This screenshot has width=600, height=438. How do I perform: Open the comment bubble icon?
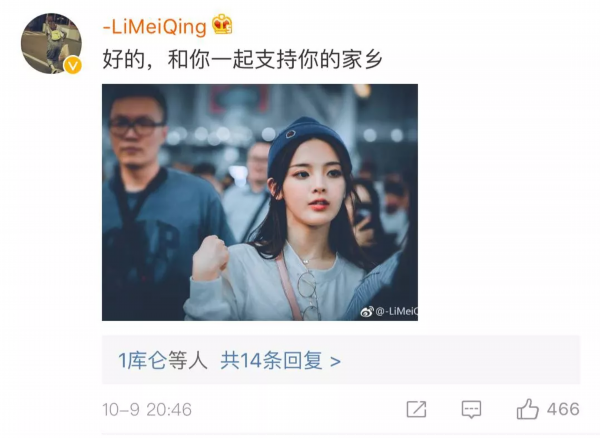pyautogui.click(x=471, y=409)
